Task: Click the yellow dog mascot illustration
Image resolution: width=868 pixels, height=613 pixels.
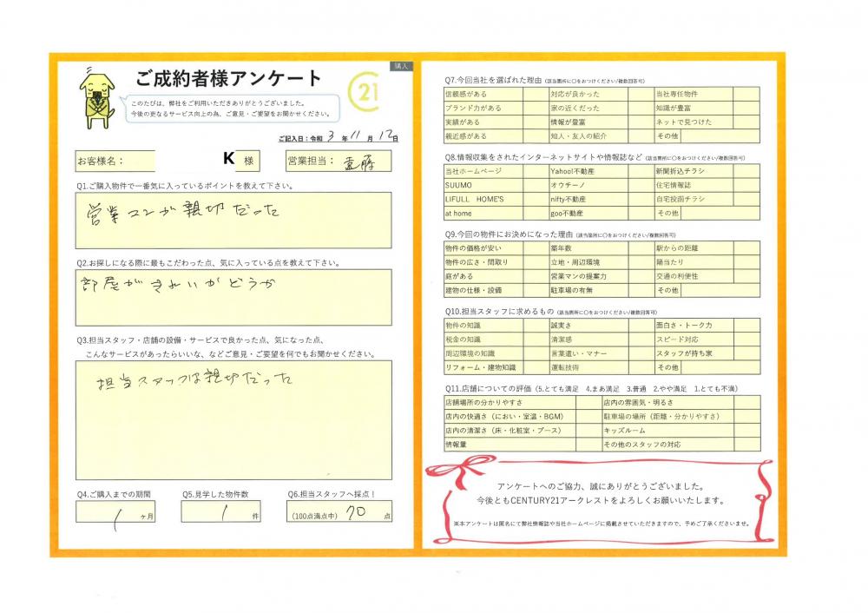Action: coord(96,96)
